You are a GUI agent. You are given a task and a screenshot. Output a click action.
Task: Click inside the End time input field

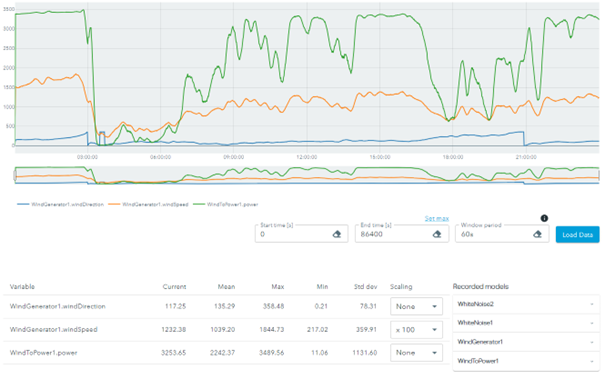[x=394, y=234]
